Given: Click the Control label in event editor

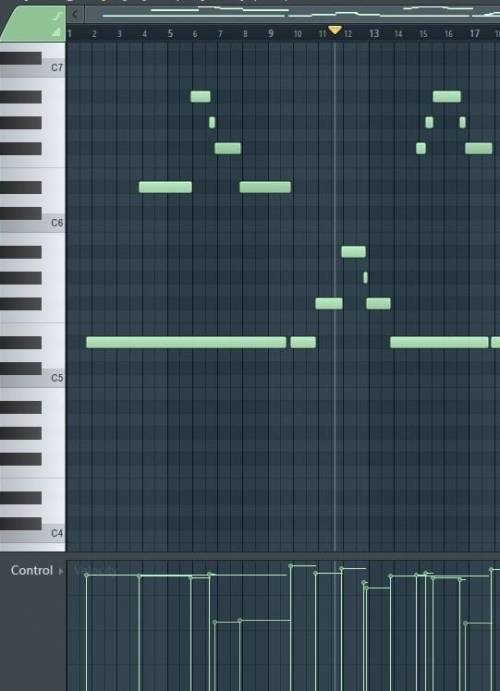Looking at the screenshot, I should (32, 570).
